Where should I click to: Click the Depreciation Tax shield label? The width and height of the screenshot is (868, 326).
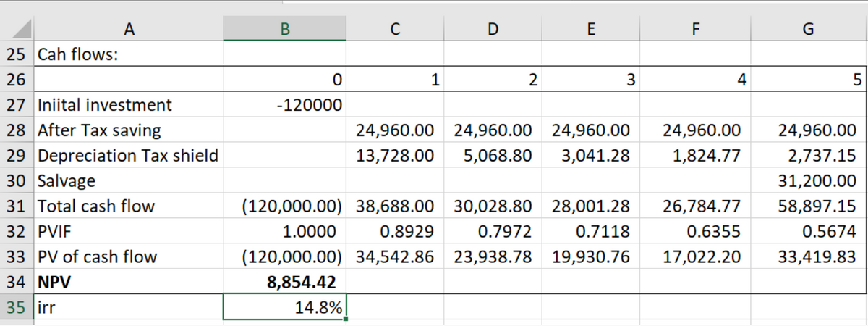tap(129, 155)
